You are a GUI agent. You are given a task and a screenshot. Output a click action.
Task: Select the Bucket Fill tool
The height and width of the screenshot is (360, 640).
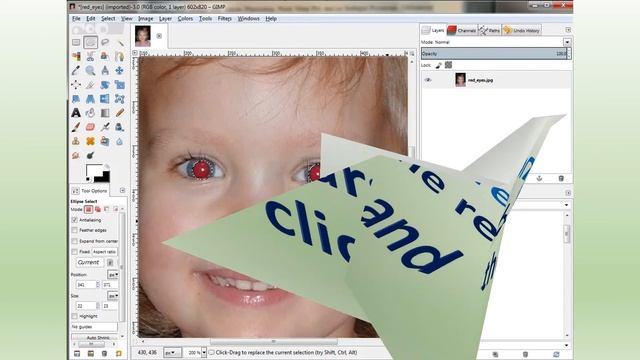(90, 113)
